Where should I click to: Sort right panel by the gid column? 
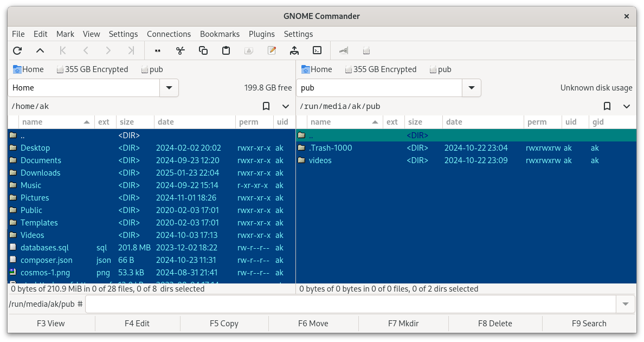click(612, 122)
